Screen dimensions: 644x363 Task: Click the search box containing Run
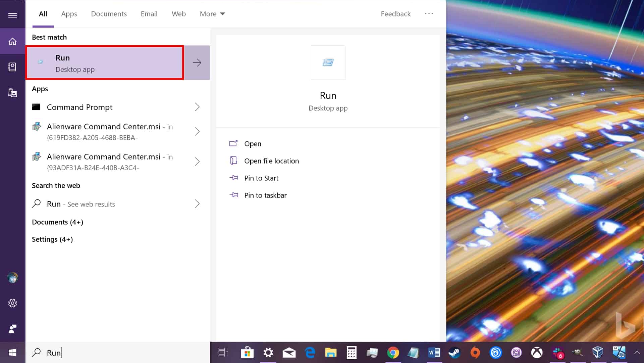pyautogui.click(x=117, y=353)
